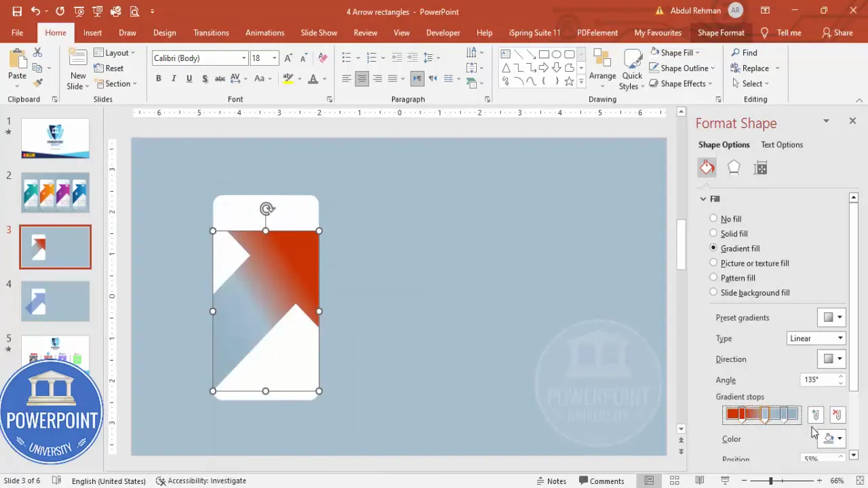Toggle the Comments pane
The width and height of the screenshot is (868, 488).
(x=600, y=481)
